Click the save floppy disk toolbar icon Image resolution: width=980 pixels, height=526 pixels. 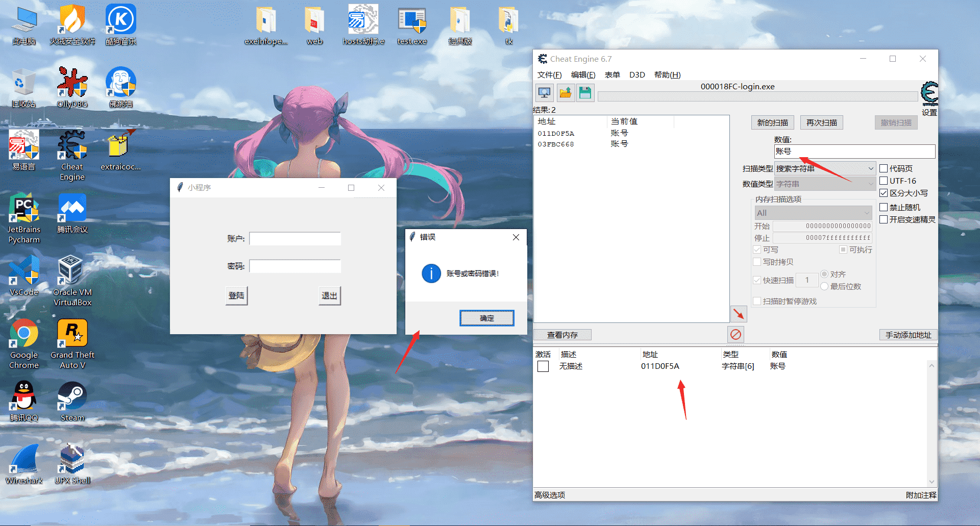[x=585, y=93]
